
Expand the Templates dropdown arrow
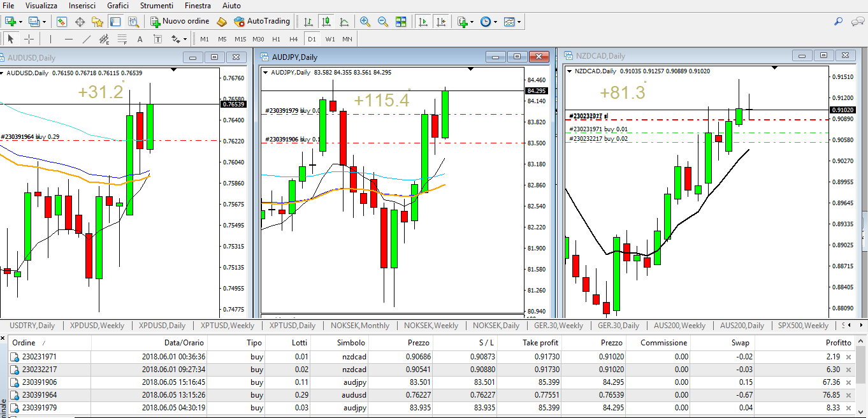(519, 22)
